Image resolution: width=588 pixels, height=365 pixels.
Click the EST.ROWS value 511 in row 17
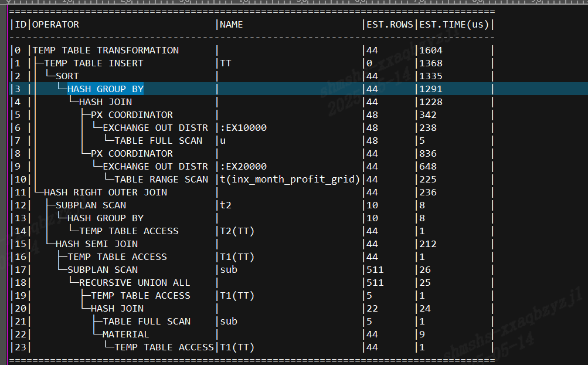(x=375, y=269)
